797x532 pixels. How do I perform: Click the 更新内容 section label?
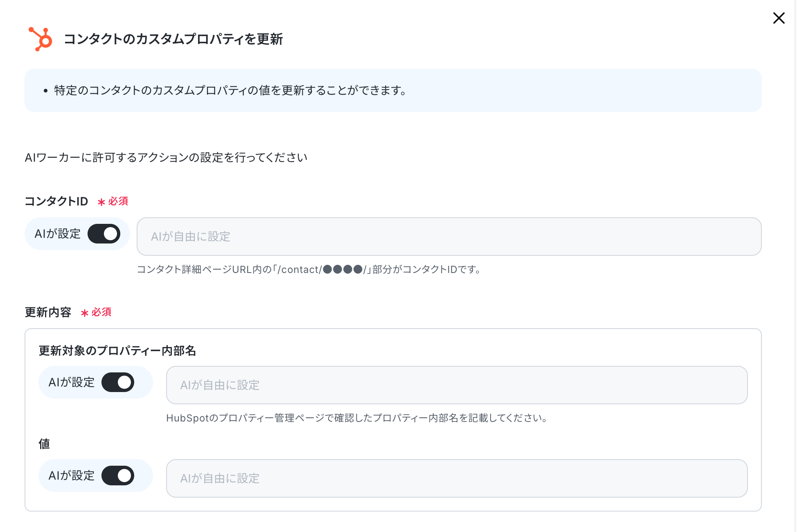click(48, 312)
